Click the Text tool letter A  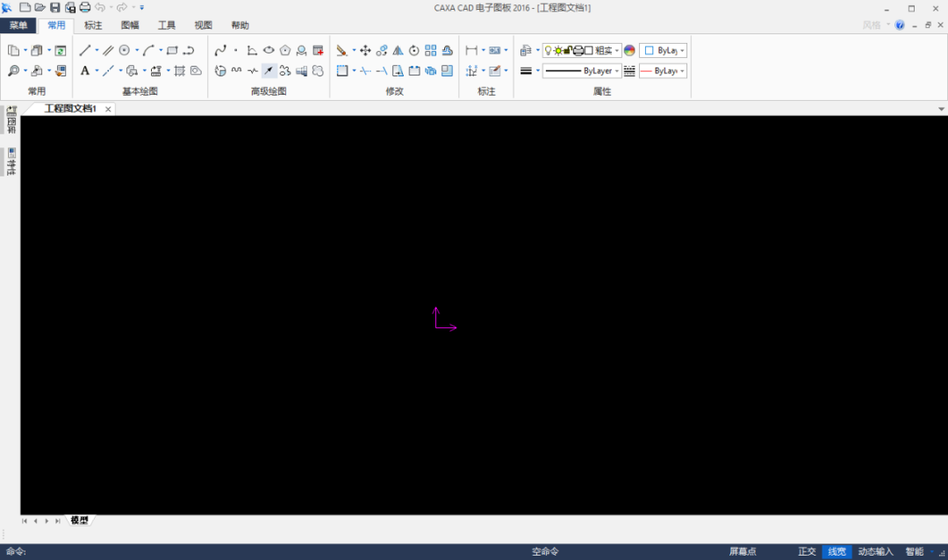point(84,71)
